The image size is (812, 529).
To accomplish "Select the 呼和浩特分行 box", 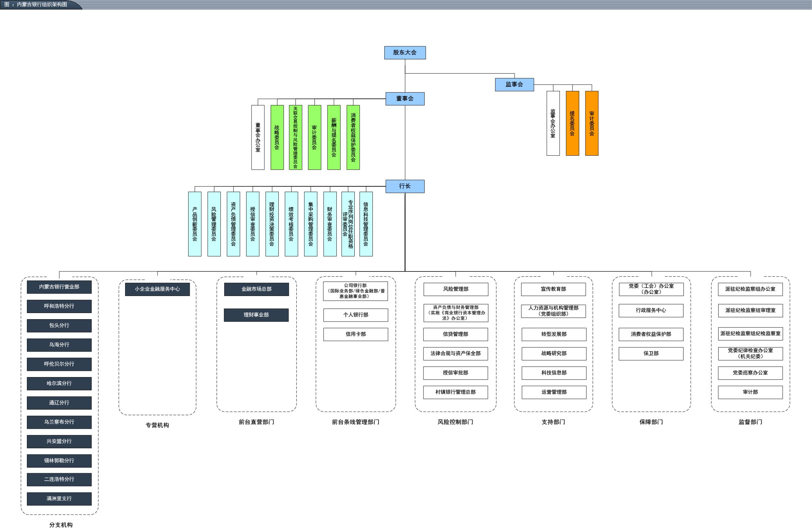I will (x=59, y=306).
